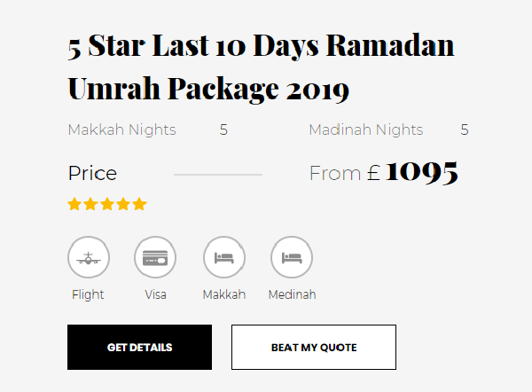Click the fourth gold rating star
This screenshot has height=392, width=532.
pyautogui.click(x=123, y=205)
